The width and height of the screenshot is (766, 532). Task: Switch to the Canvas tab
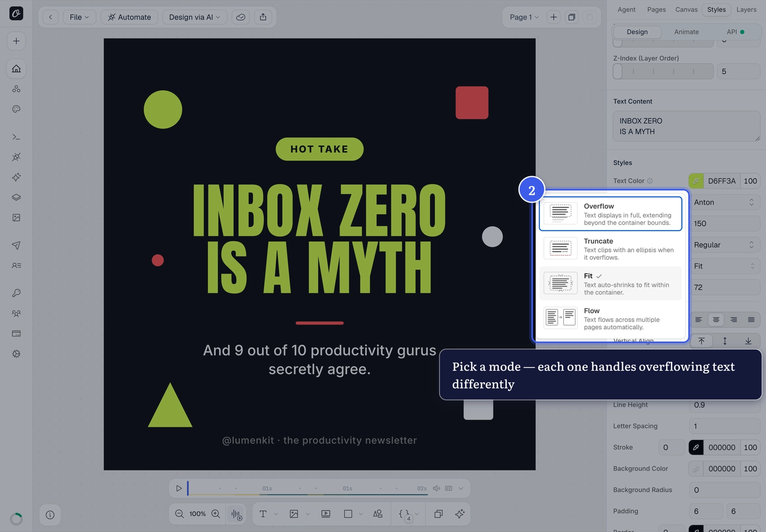pos(687,10)
